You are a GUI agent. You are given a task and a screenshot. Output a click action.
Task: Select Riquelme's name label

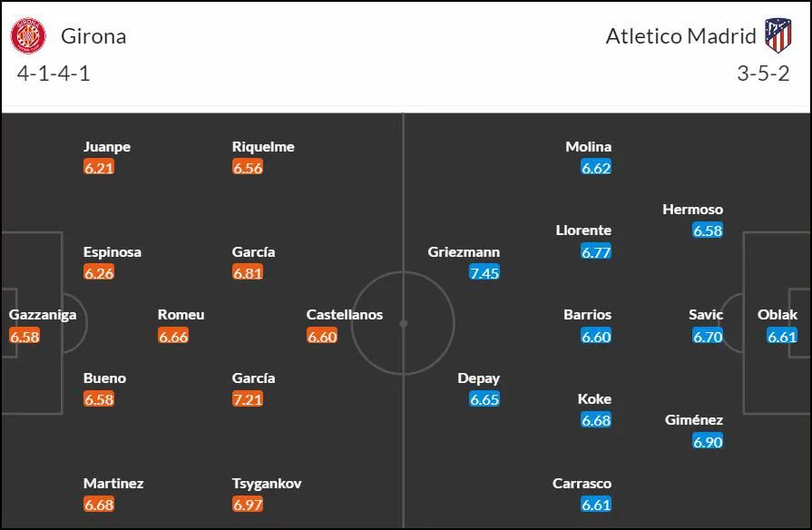tap(263, 147)
